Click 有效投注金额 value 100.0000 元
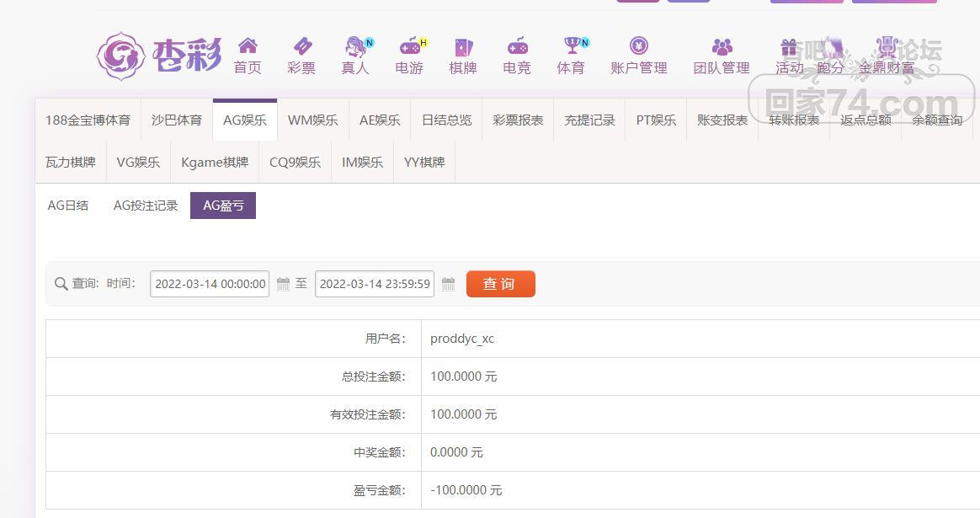 tap(464, 414)
